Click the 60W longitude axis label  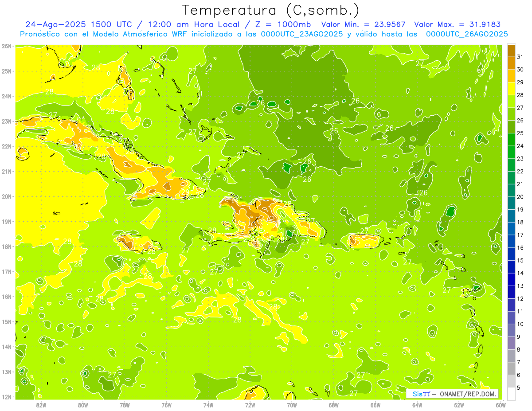click(x=501, y=405)
